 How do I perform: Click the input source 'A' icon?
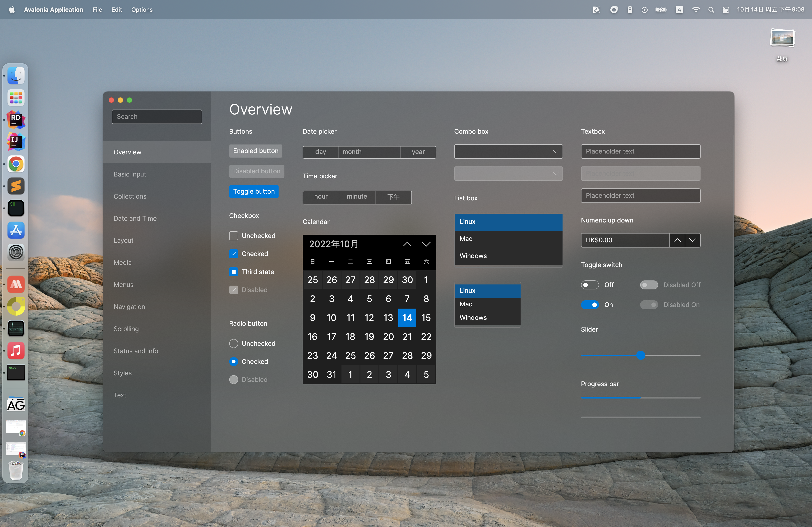(679, 9)
